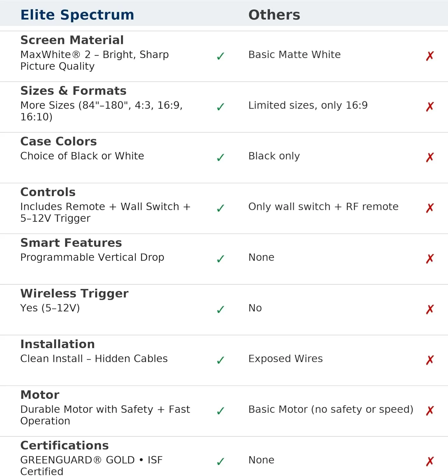448x476 pixels.
Task: Click the green checkmark for Installation
Action: click(220, 360)
